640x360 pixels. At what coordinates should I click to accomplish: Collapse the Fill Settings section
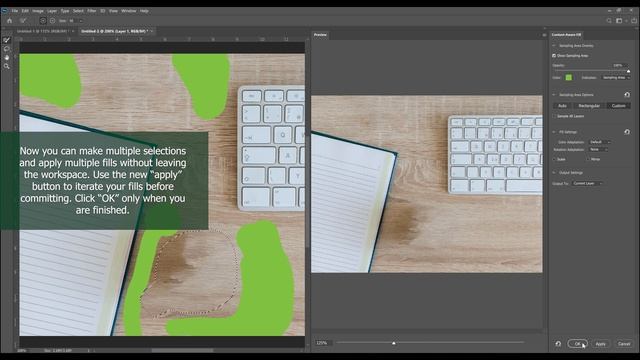[x=554, y=132]
